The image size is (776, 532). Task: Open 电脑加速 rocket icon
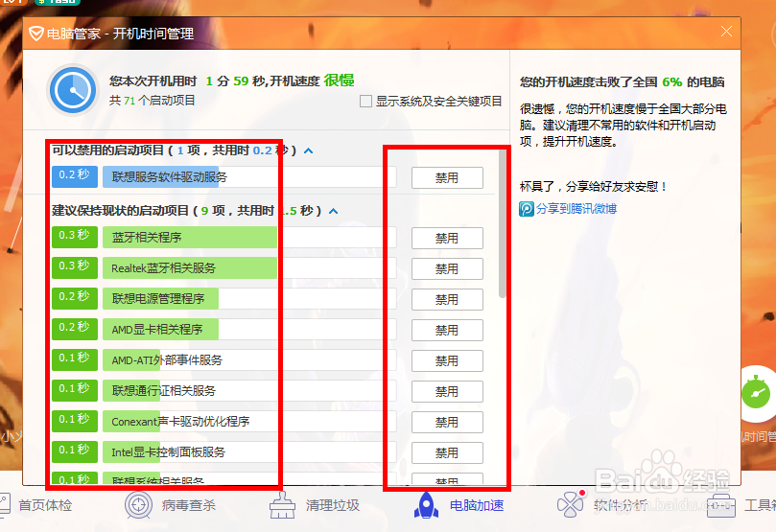click(426, 505)
